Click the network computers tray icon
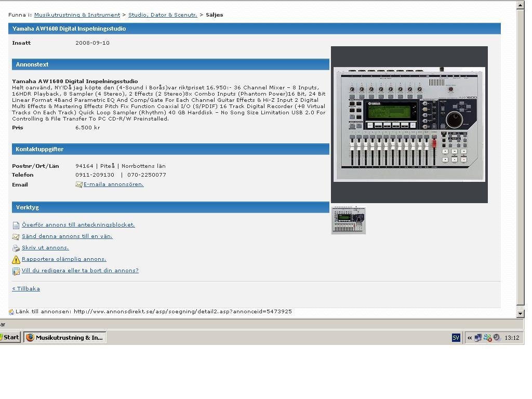 tap(478, 338)
